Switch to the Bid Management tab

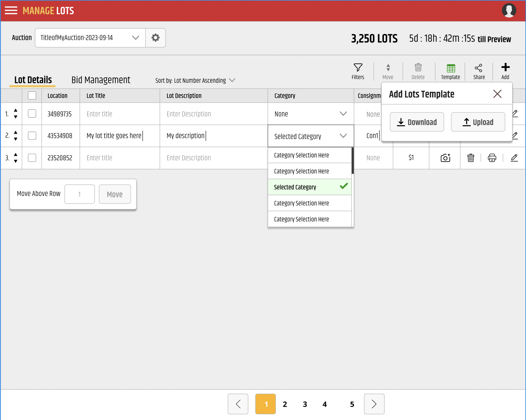(x=101, y=80)
